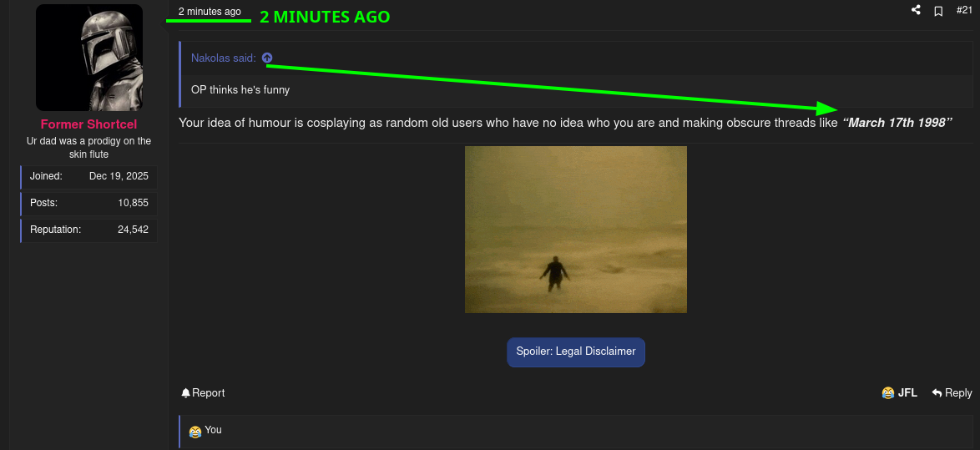Open the Nakolas said quote link

click(224, 58)
